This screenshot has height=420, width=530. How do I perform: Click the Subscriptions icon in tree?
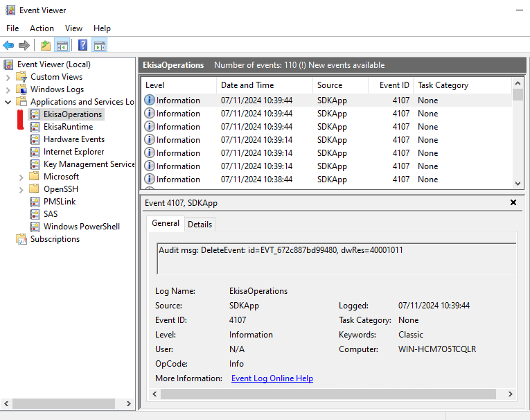coord(21,239)
